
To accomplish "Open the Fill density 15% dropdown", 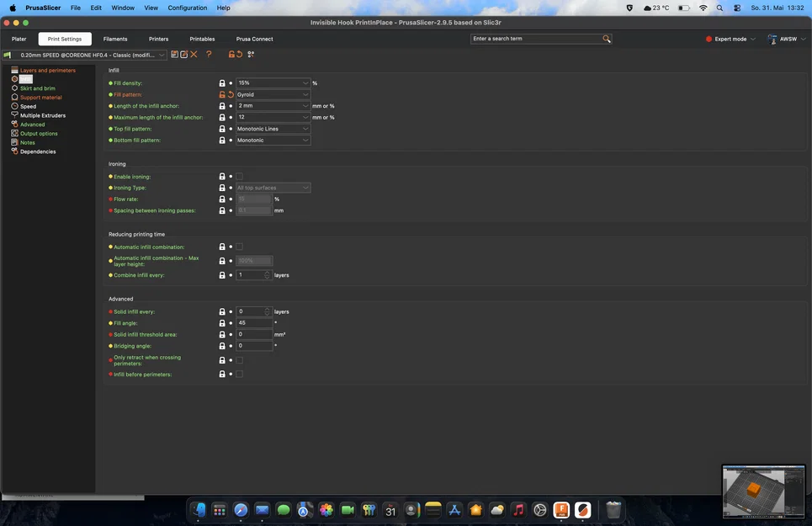I will [x=273, y=82].
